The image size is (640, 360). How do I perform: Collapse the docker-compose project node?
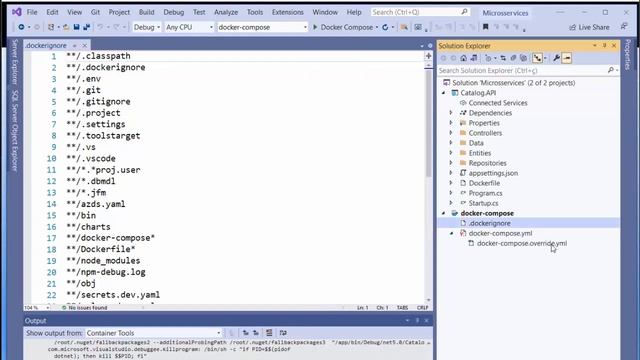click(x=444, y=213)
